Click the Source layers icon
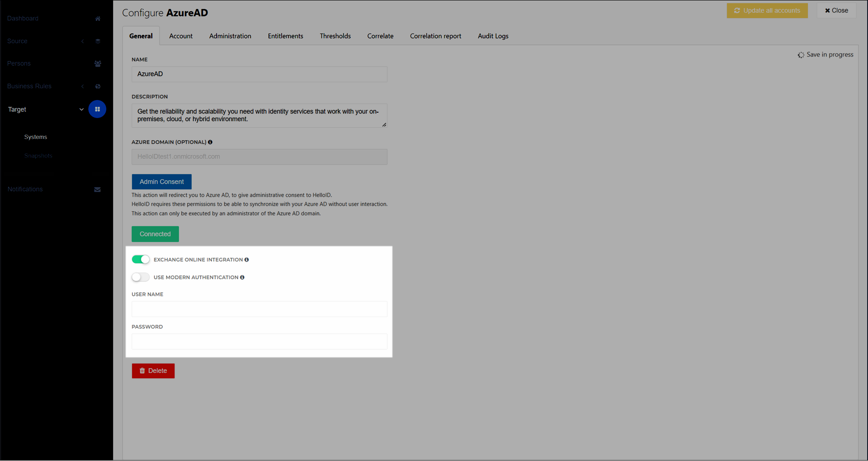 (98, 41)
